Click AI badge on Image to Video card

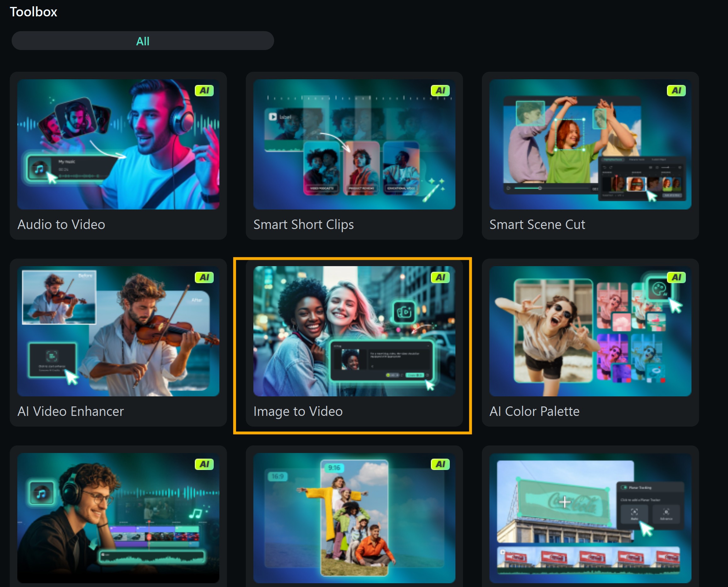tap(440, 277)
